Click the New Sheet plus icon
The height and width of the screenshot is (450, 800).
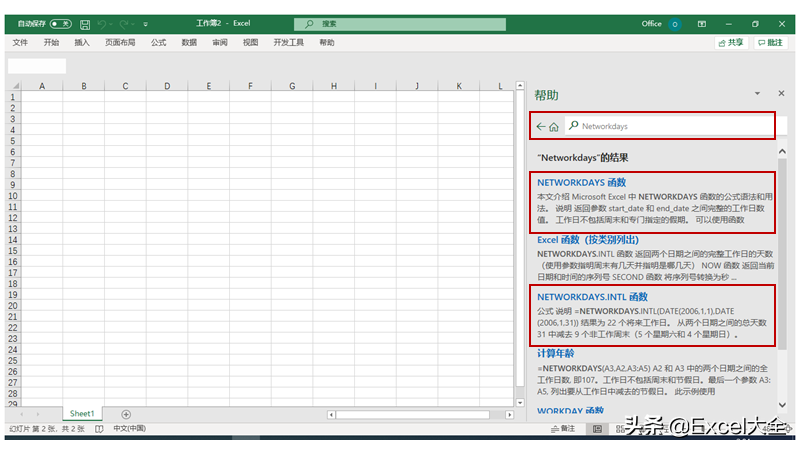126,414
